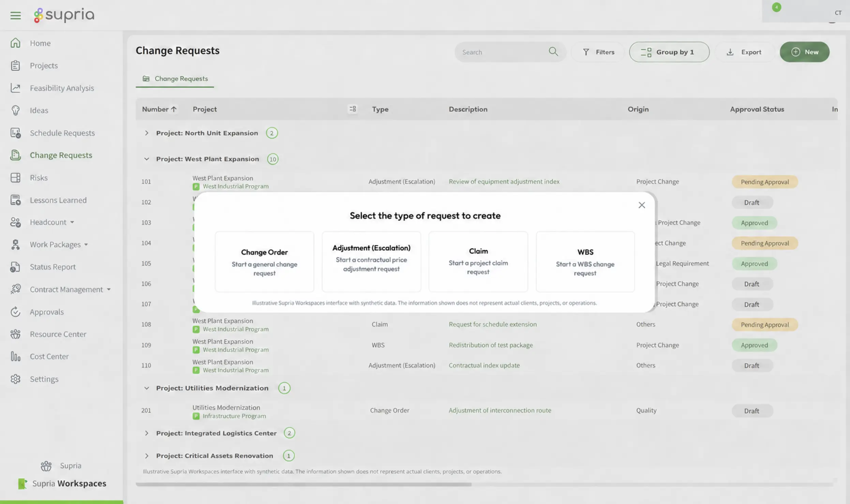Image resolution: width=850 pixels, height=504 pixels.
Task: Sort by the Number column header
Action: click(x=159, y=109)
